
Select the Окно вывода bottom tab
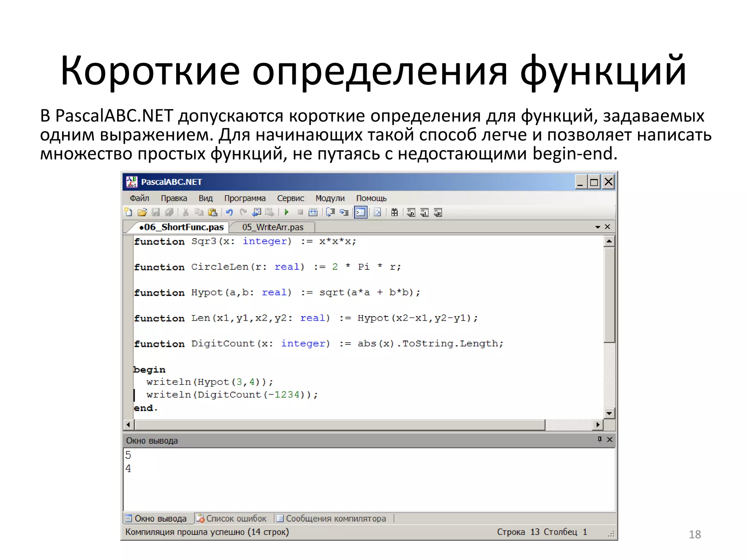(156, 518)
